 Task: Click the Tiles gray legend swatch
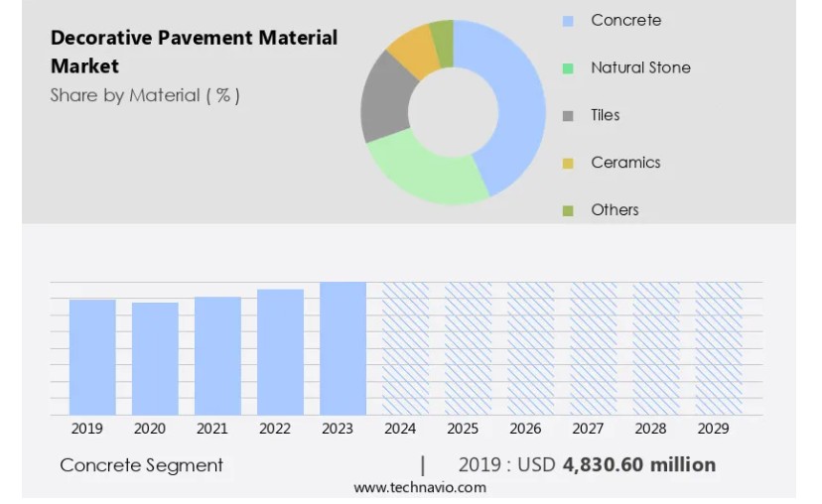point(568,116)
